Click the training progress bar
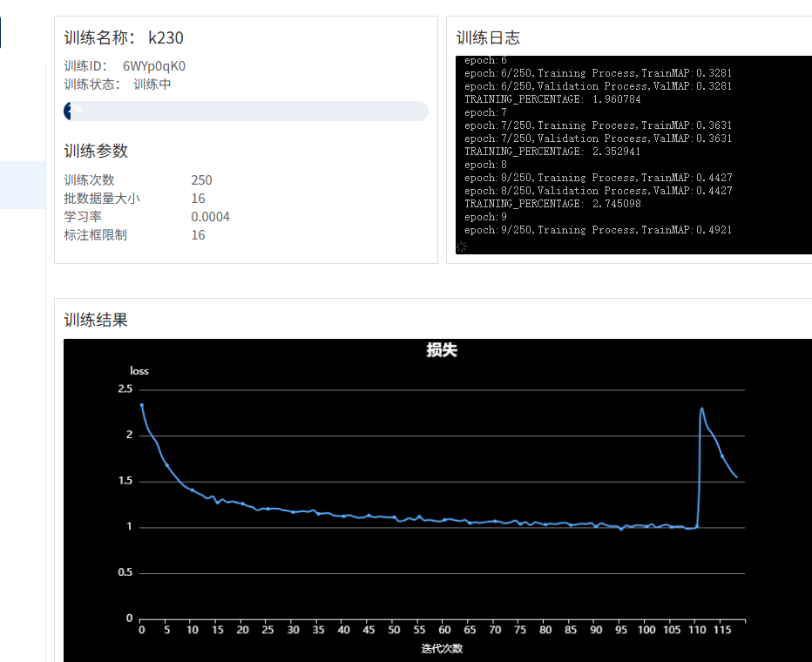Screen dimensions: 812x662 (x=246, y=111)
